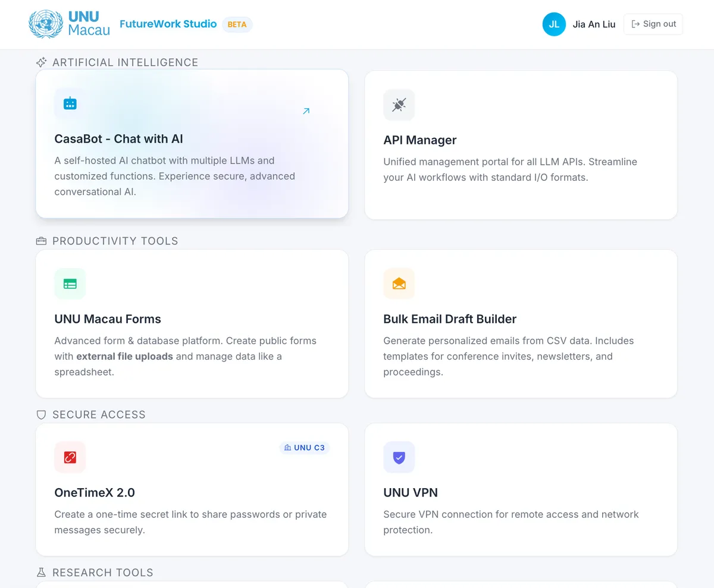Viewport: 714px width, 588px height.
Task: Click the OneTimeX one-time secret link description
Action: pyautogui.click(x=190, y=522)
